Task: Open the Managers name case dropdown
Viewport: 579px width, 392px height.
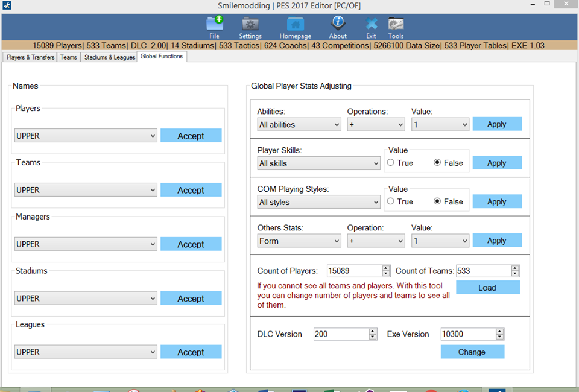Action: pyautogui.click(x=86, y=244)
